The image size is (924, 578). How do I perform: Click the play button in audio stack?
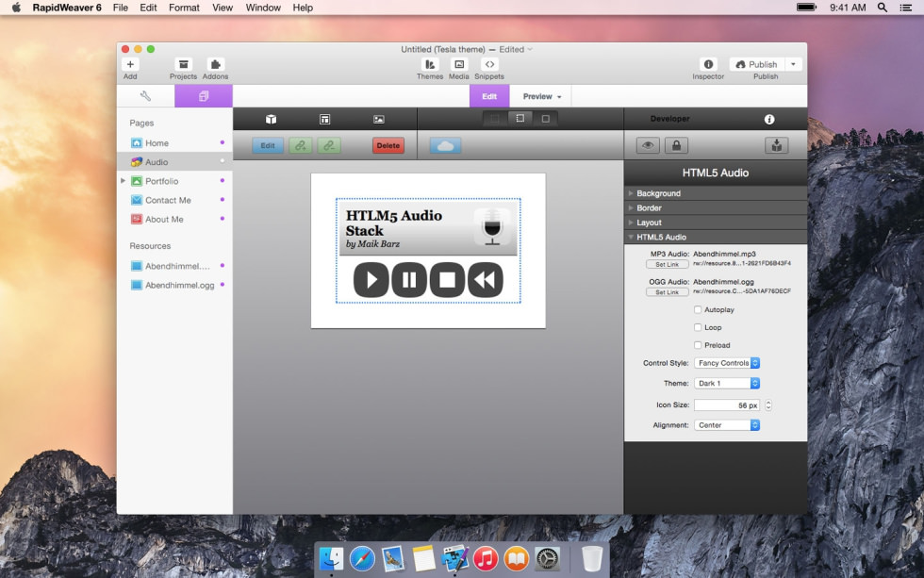tap(371, 280)
